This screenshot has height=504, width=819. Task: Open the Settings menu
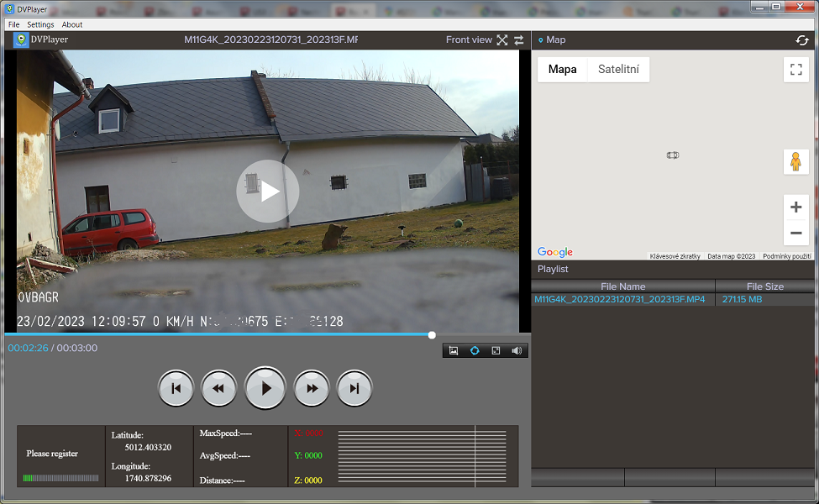pyautogui.click(x=40, y=24)
